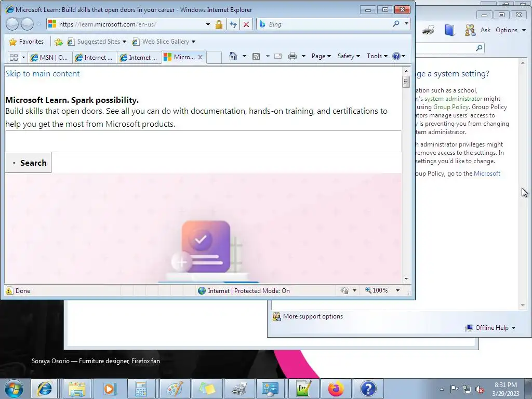Click the Microsoft link in Help window

point(487,174)
